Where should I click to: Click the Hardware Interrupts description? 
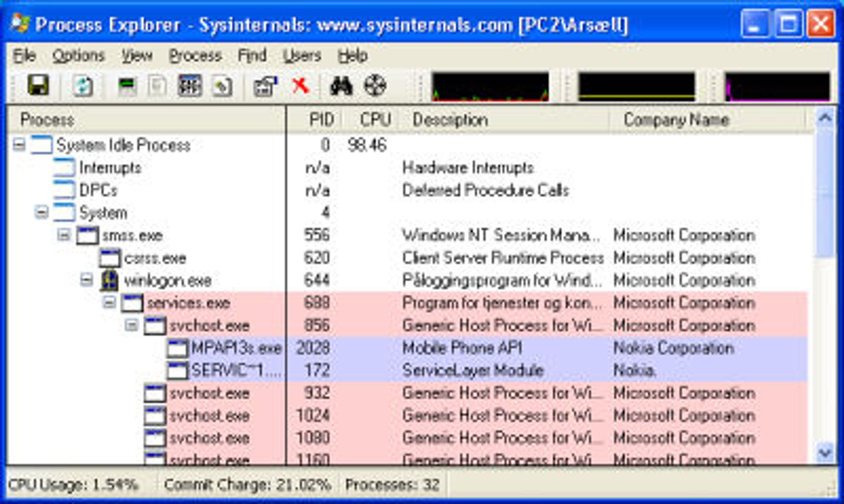point(468,167)
